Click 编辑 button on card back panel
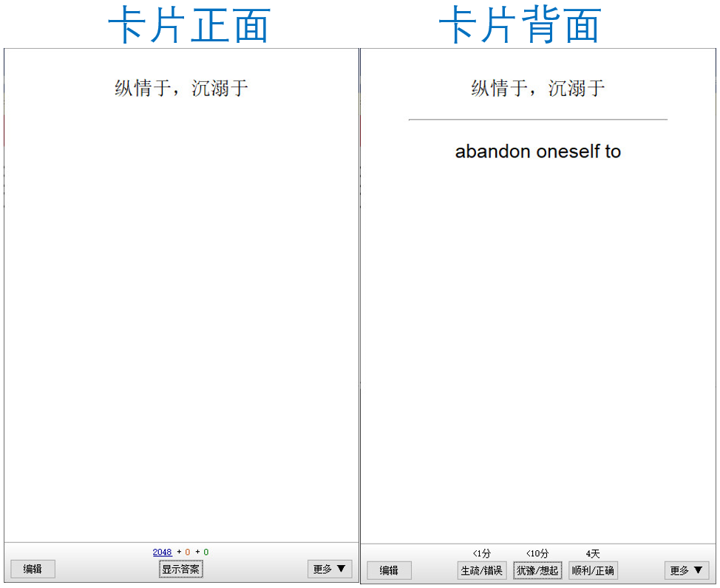Image resolution: width=720 pixels, height=588 pixels. 389,570
